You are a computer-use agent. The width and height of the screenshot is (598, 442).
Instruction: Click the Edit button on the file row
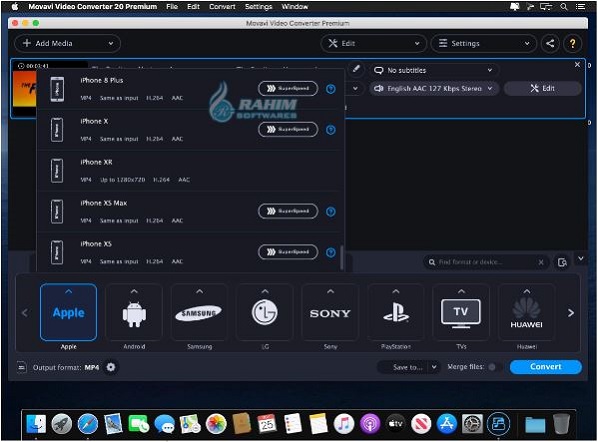[543, 88]
